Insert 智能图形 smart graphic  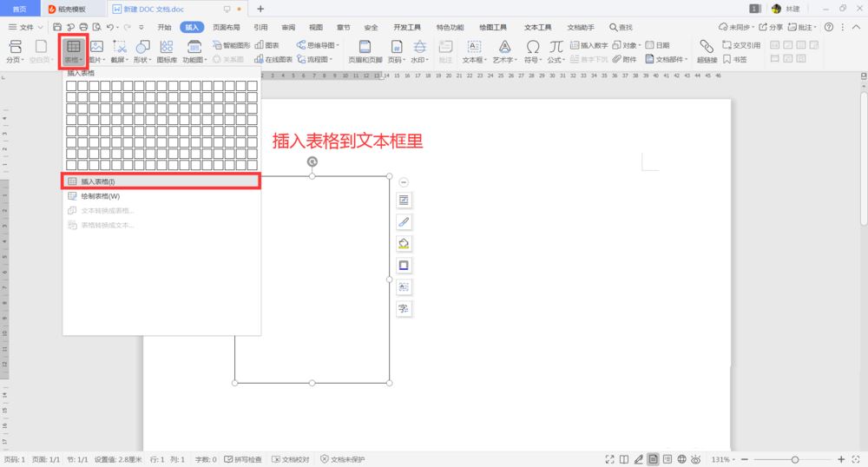232,45
